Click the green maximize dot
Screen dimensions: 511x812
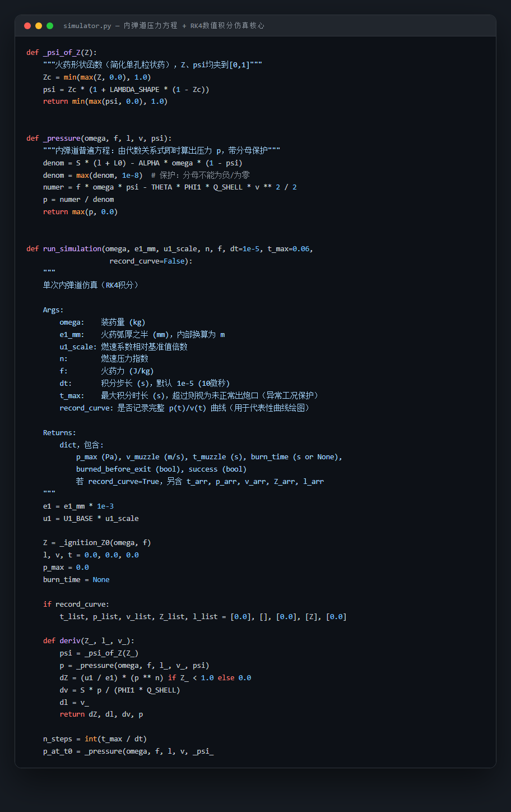tap(50, 26)
